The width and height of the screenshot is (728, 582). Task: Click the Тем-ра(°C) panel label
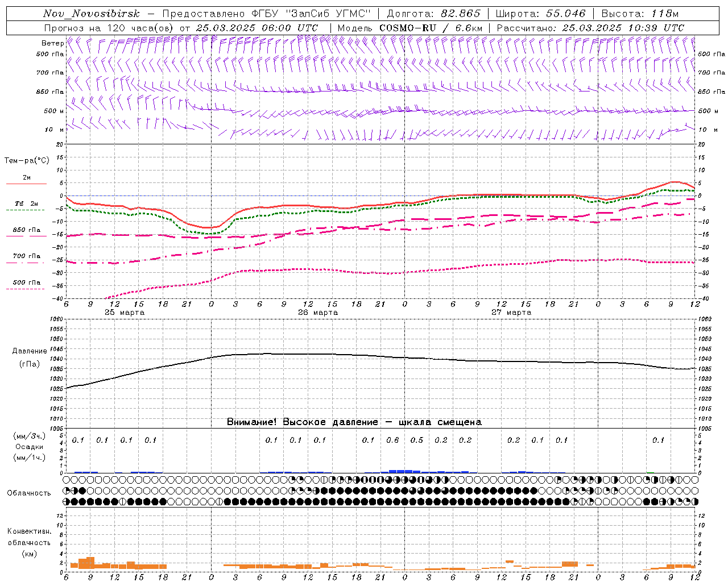tap(27, 161)
